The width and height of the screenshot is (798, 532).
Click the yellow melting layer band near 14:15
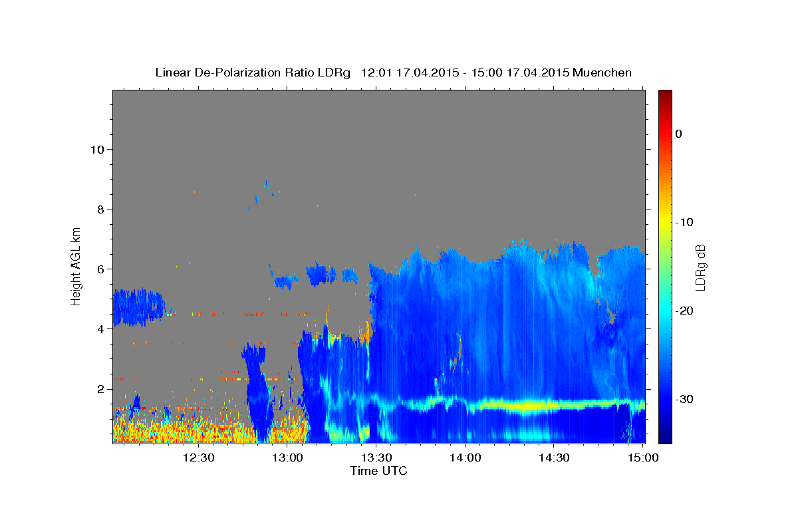click(x=522, y=404)
